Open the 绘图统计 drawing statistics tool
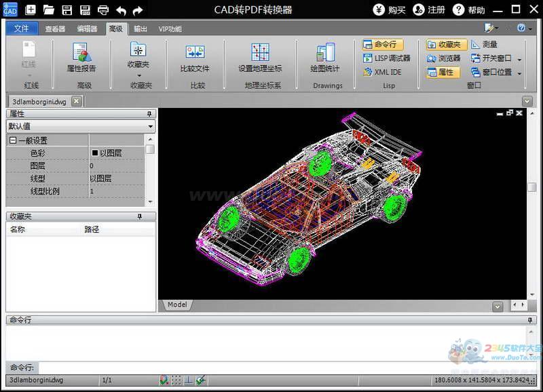The height and width of the screenshot is (392, 543). 325,58
